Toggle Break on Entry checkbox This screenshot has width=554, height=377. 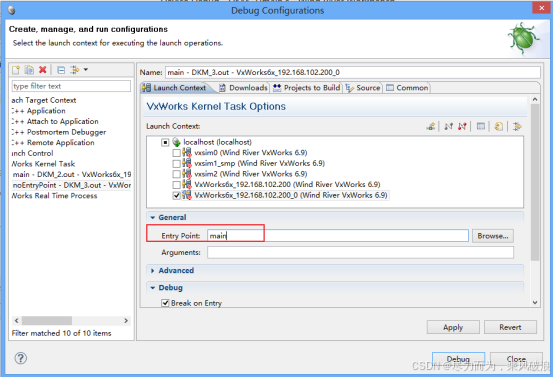[x=165, y=303]
